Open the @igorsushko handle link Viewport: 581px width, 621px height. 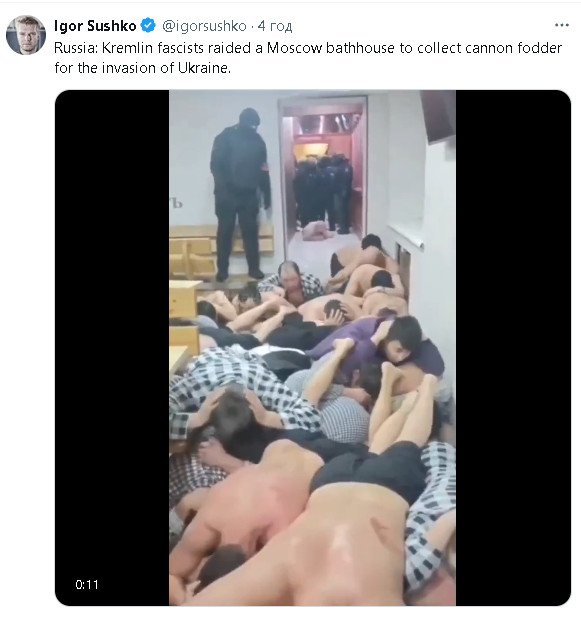click(x=204, y=26)
